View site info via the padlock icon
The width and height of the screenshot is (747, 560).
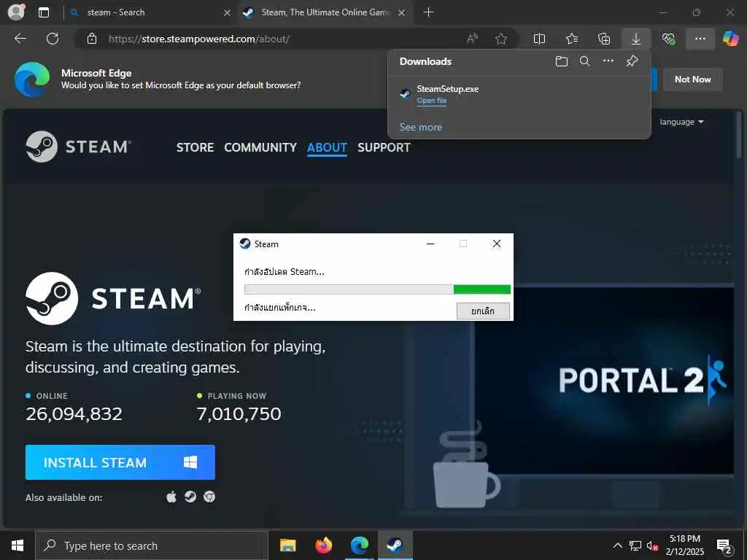(x=92, y=39)
